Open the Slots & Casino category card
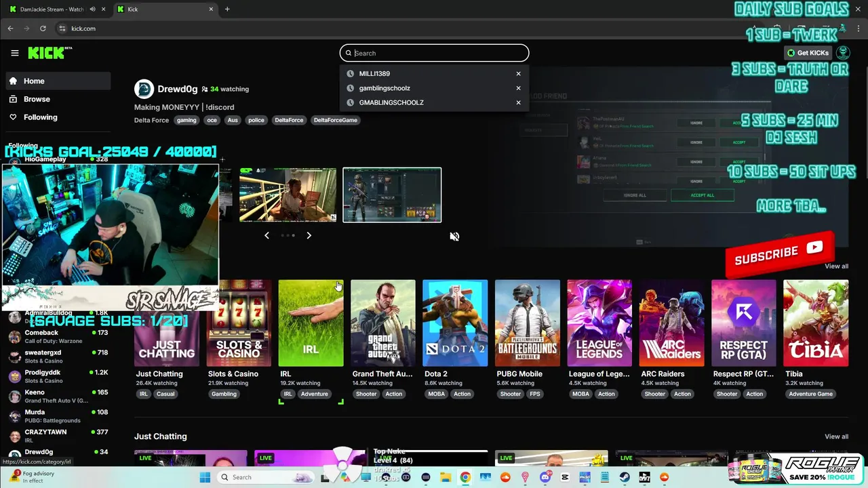The width and height of the screenshot is (868, 488). pos(239,323)
